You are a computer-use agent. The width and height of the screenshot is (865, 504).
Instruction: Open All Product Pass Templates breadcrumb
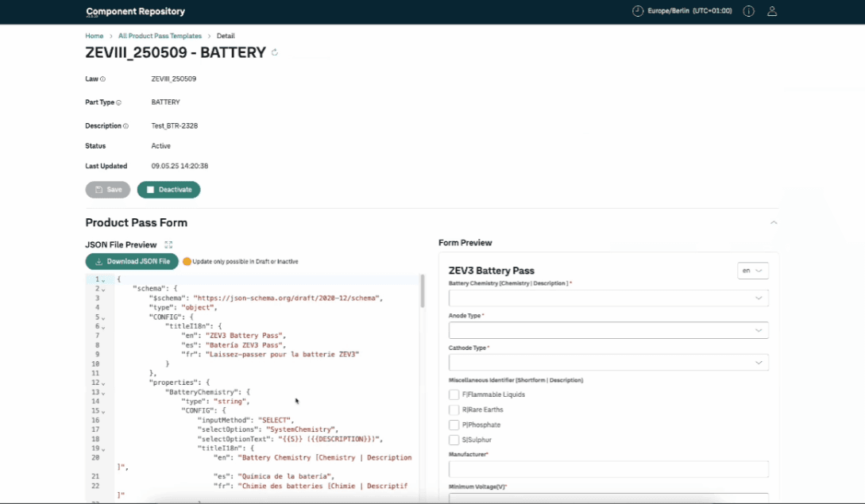(x=160, y=36)
